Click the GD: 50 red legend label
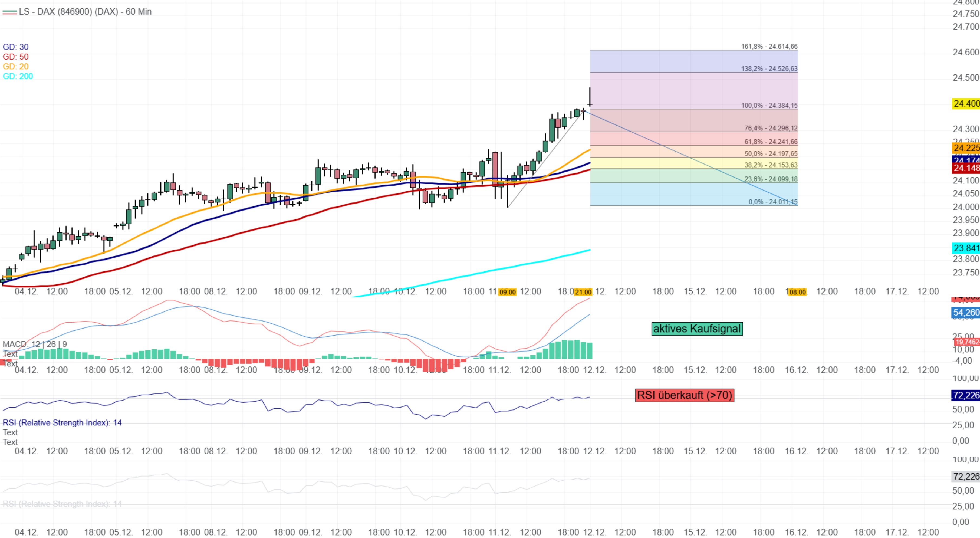The width and height of the screenshot is (980, 538). pyautogui.click(x=16, y=57)
